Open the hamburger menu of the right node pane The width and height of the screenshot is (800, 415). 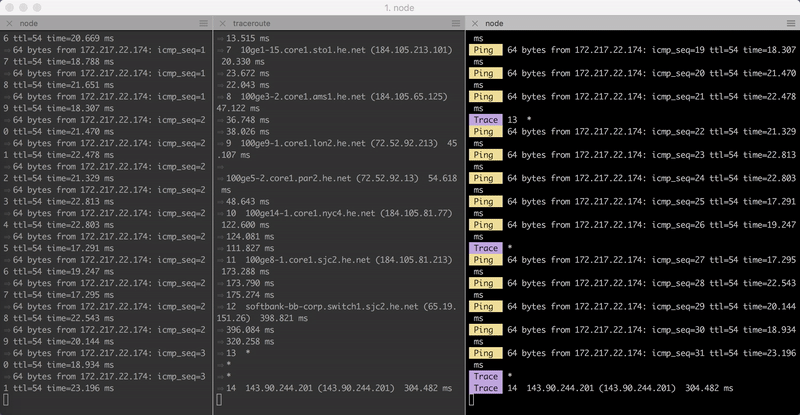791,23
